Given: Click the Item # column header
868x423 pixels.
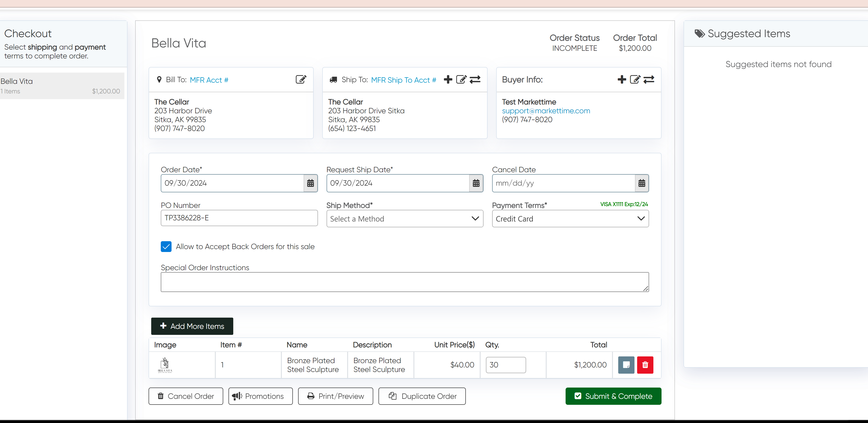Looking at the screenshot, I should 231,345.
